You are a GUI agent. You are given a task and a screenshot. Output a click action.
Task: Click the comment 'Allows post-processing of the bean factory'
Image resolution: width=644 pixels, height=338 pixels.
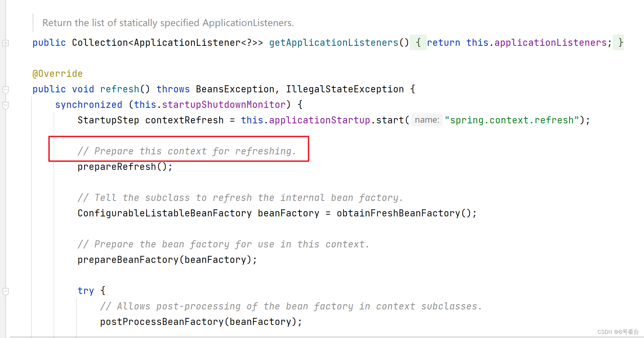tap(291, 306)
